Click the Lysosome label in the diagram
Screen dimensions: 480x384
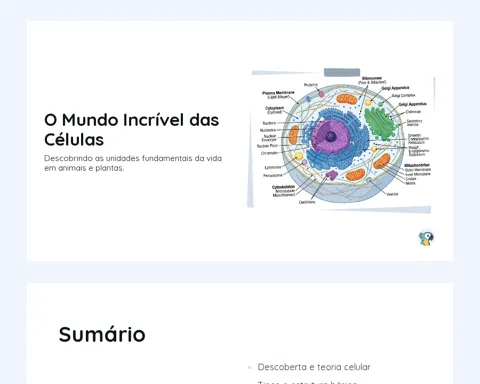click(x=273, y=167)
